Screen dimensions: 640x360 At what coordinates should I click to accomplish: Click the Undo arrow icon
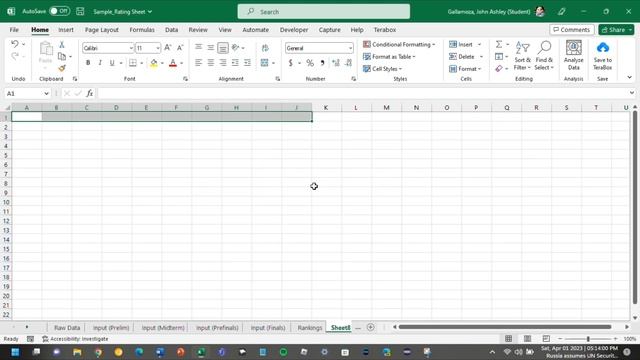(x=15, y=44)
